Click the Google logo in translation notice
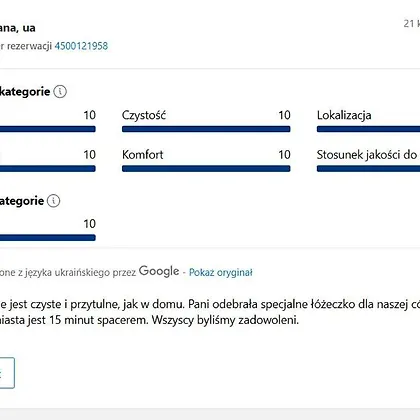Screen dimensions: 420x420 [159, 271]
